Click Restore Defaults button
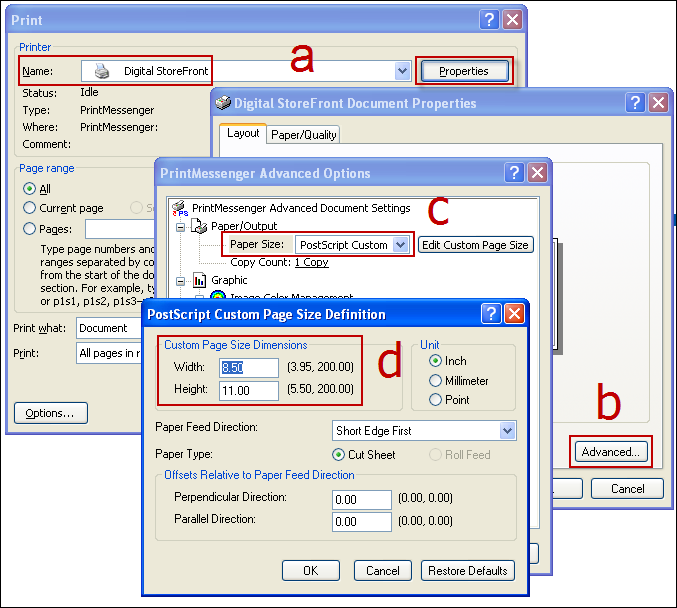Image resolution: width=677 pixels, height=608 pixels. (x=468, y=571)
